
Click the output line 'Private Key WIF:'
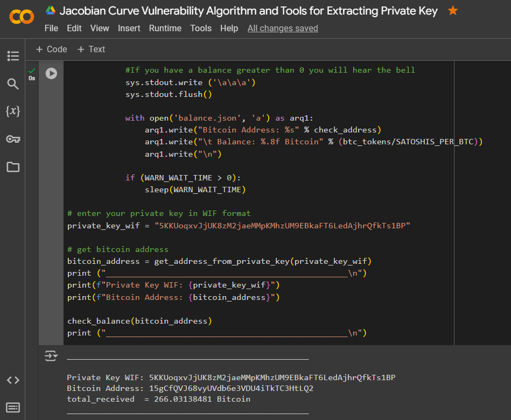231,377
